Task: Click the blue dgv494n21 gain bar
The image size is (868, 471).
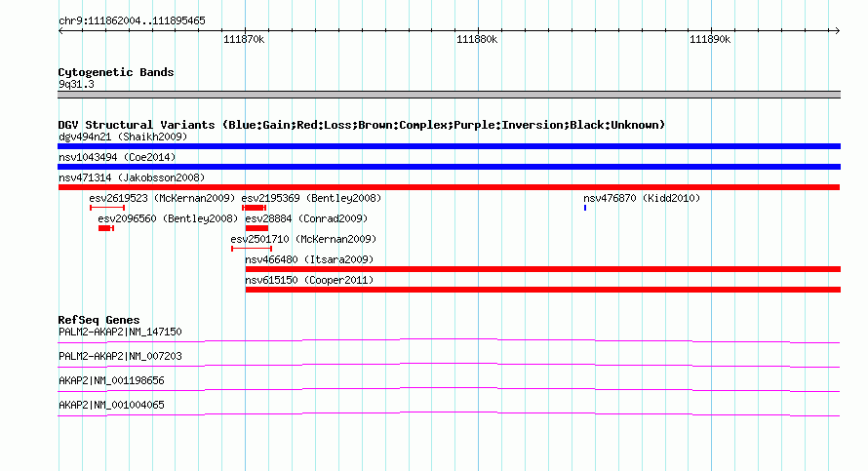Action: click(x=449, y=146)
